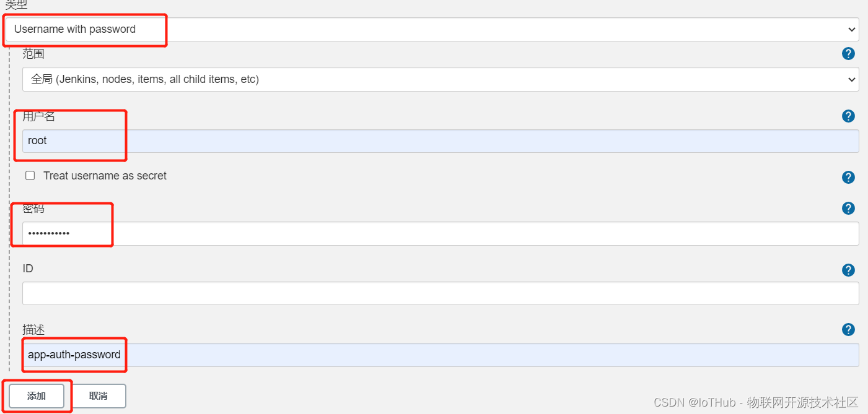Open help icon beside 描述 field
868x414 pixels.
coord(848,329)
